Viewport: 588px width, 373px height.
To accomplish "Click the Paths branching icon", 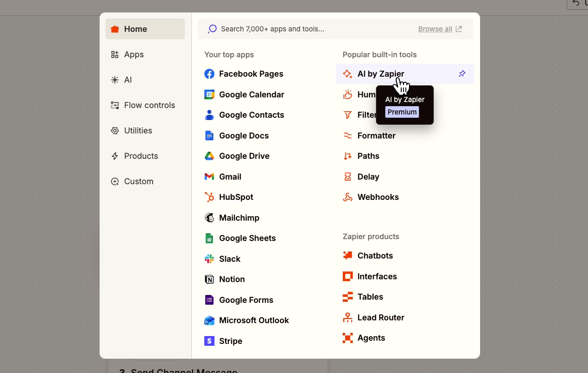I will click(x=348, y=156).
